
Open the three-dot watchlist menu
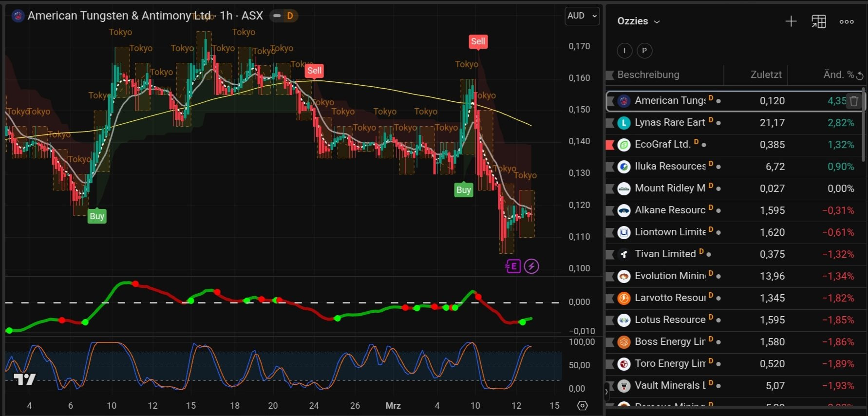[x=847, y=21]
